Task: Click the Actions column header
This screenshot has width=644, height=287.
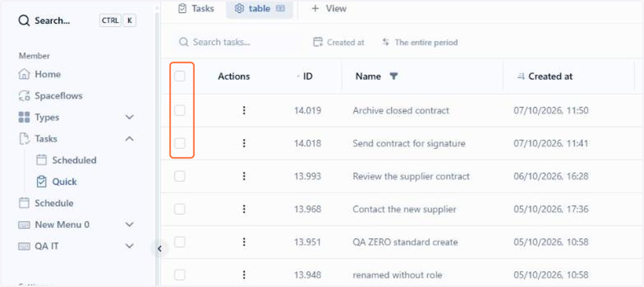Action: point(234,76)
